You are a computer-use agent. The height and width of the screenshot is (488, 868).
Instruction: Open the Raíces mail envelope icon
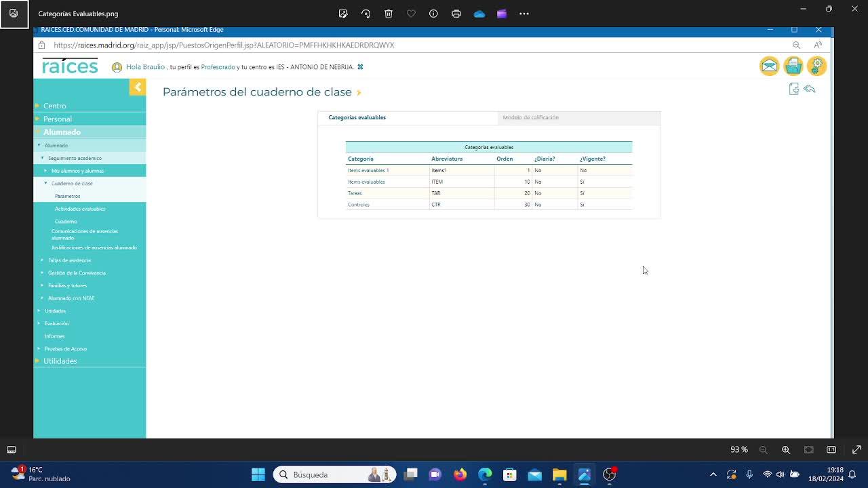[770, 66]
